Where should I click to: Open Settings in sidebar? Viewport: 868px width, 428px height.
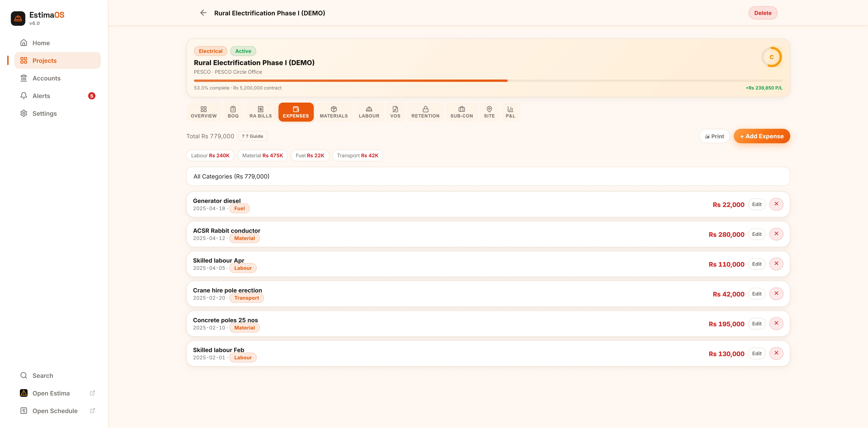pos(58,113)
